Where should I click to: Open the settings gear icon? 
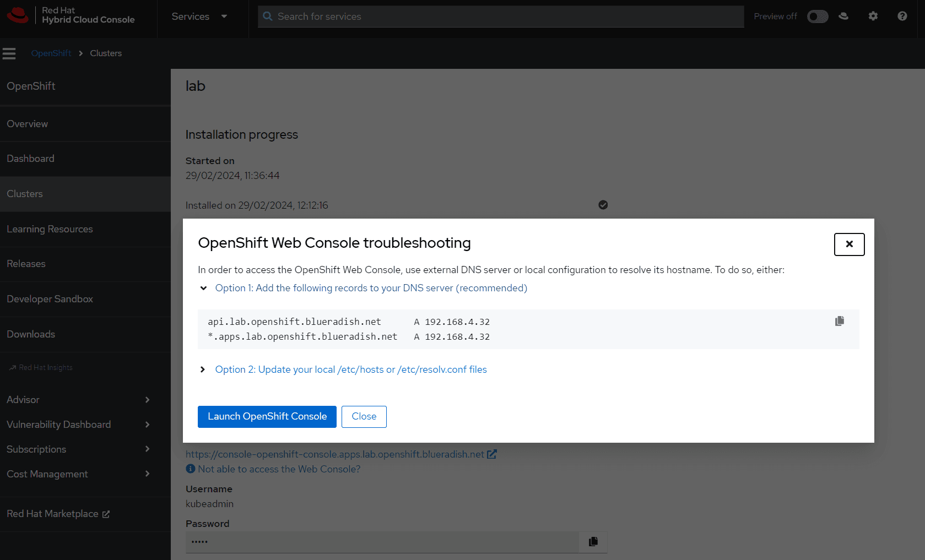(x=873, y=16)
